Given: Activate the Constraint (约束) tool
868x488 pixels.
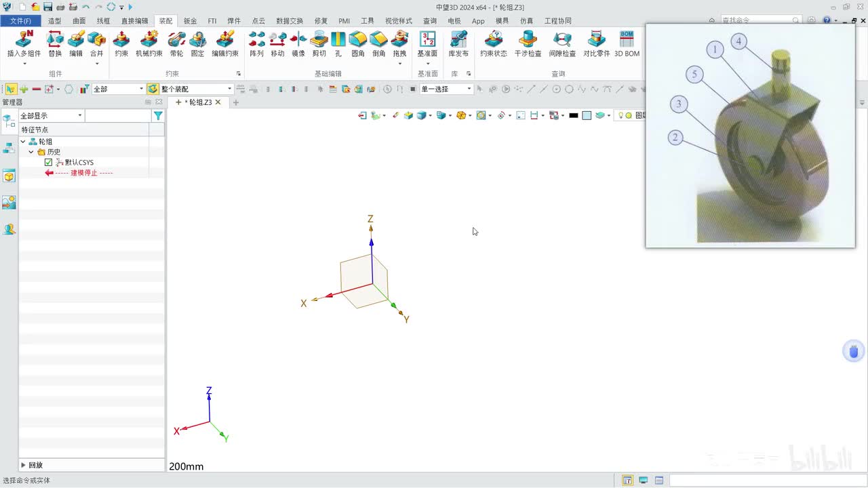Looking at the screenshot, I should pos(121,43).
